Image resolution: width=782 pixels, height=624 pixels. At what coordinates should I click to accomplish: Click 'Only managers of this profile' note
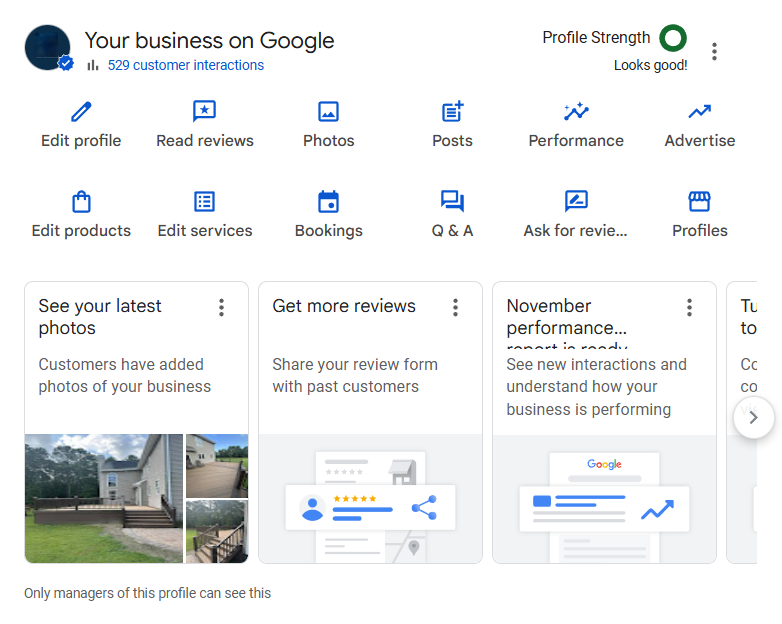pyautogui.click(x=148, y=593)
